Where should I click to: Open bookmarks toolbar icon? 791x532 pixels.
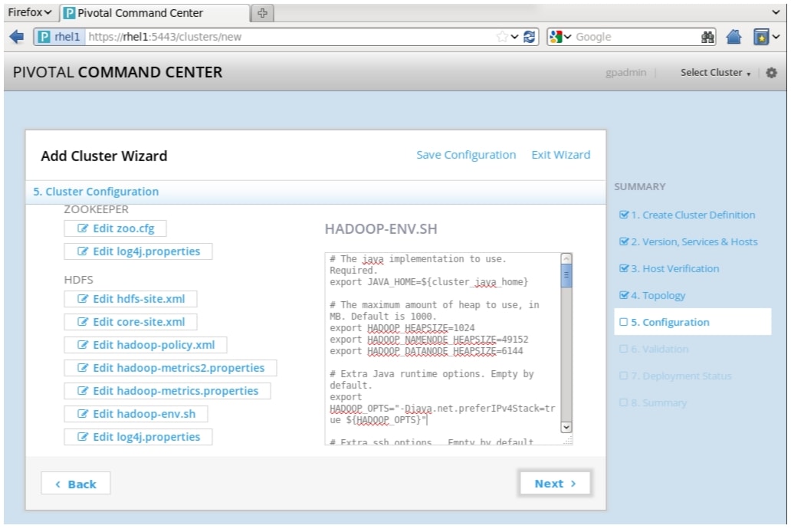click(761, 37)
